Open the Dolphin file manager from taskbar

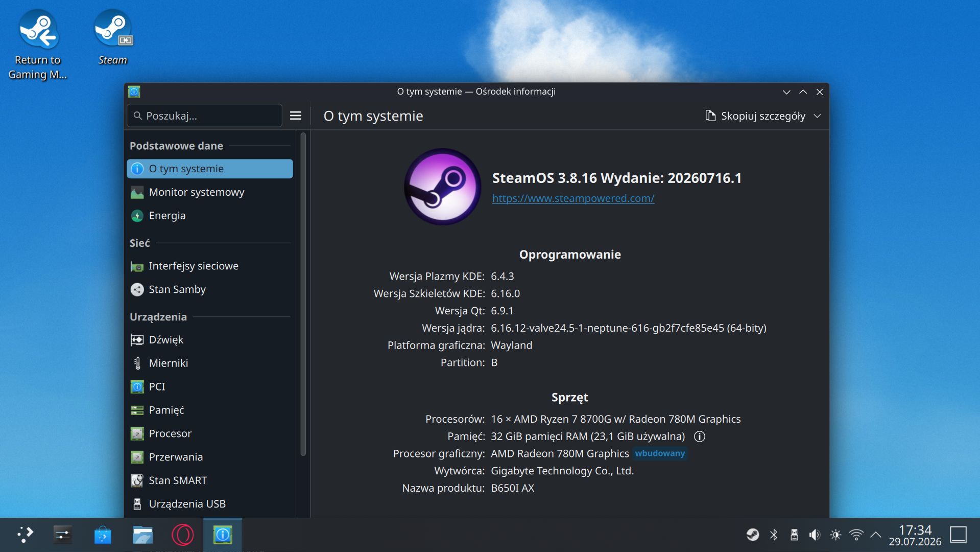tap(142, 535)
